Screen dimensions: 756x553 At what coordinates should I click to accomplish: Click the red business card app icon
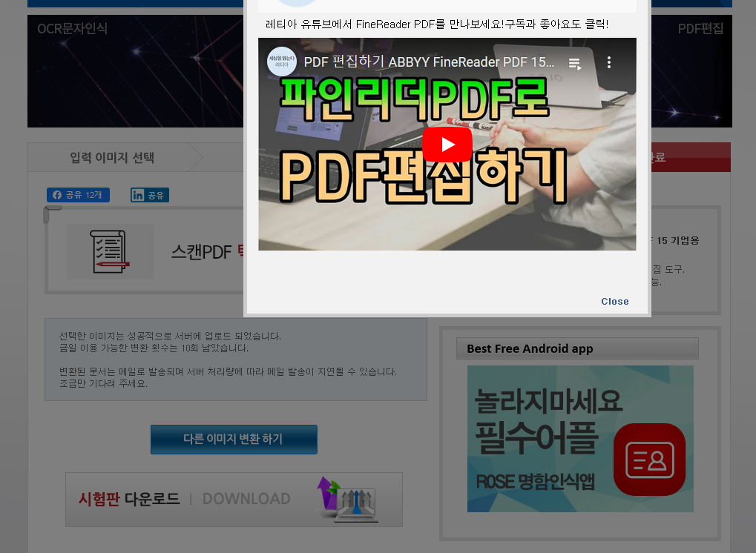pyautogui.click(x=649, y=460)
